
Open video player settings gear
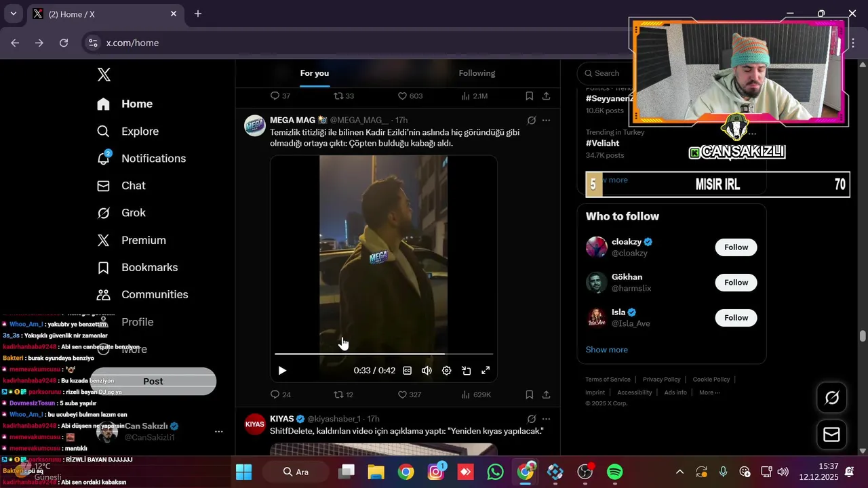[446, 371]
